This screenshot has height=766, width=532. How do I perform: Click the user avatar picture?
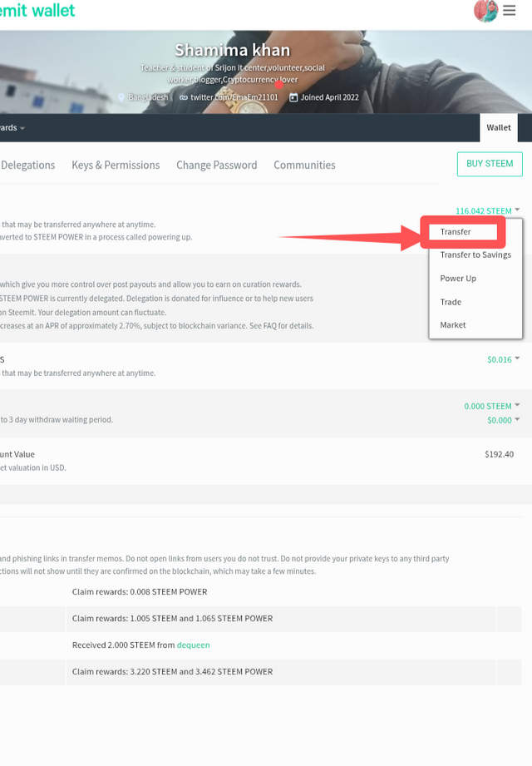485,10
